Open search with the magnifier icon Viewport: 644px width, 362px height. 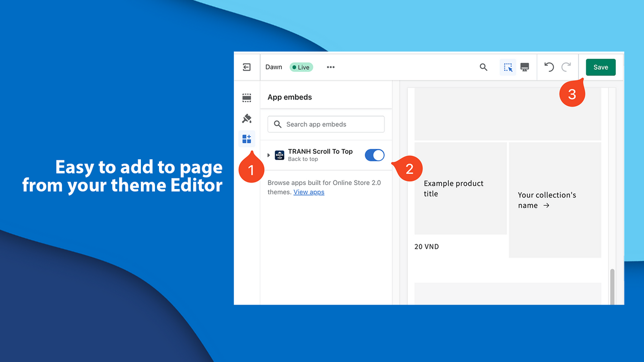click(483, 67)
